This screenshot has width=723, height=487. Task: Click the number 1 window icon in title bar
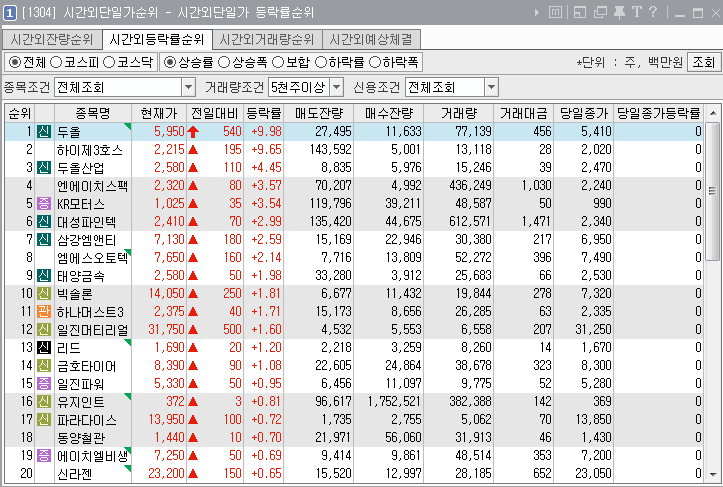pos(10,12)
